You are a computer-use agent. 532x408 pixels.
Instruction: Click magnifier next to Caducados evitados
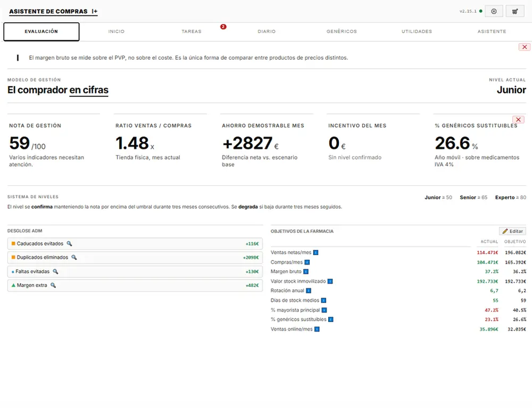(x=69, y=243)
